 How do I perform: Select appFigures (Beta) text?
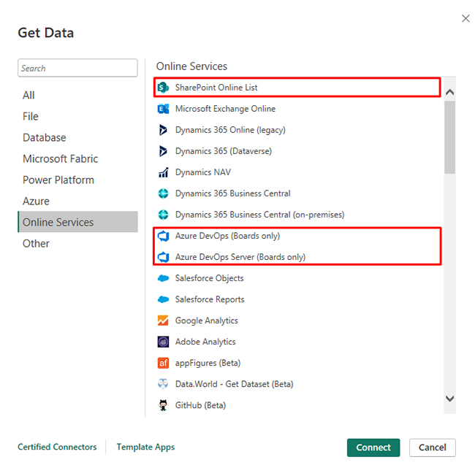click(x=208, y=363)
